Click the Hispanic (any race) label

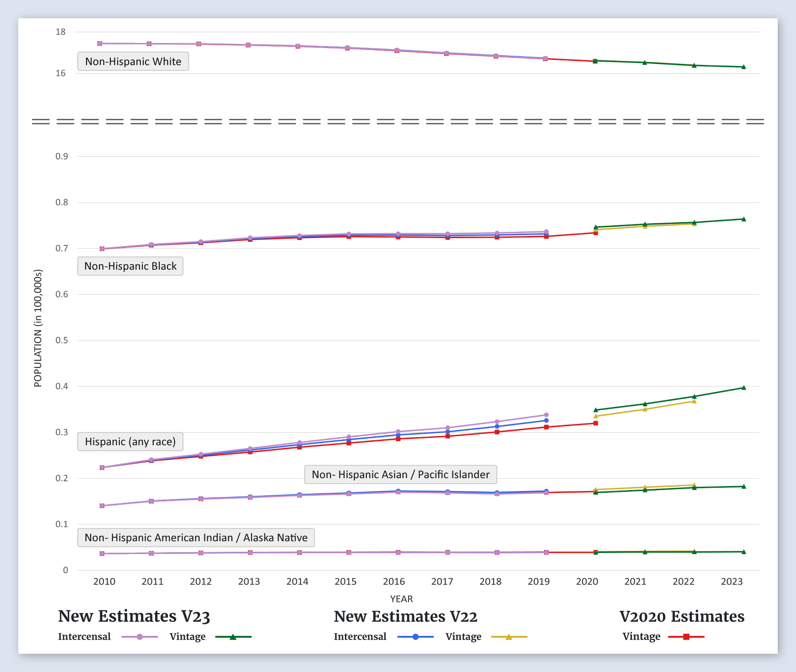130,442
